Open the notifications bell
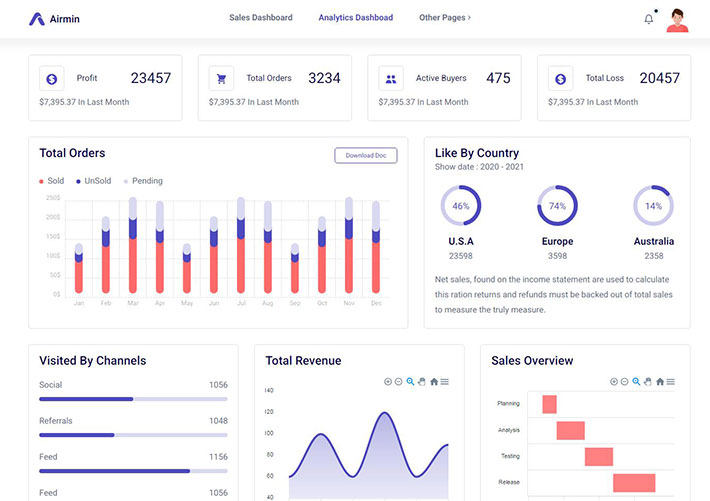 tap(648, 18)
